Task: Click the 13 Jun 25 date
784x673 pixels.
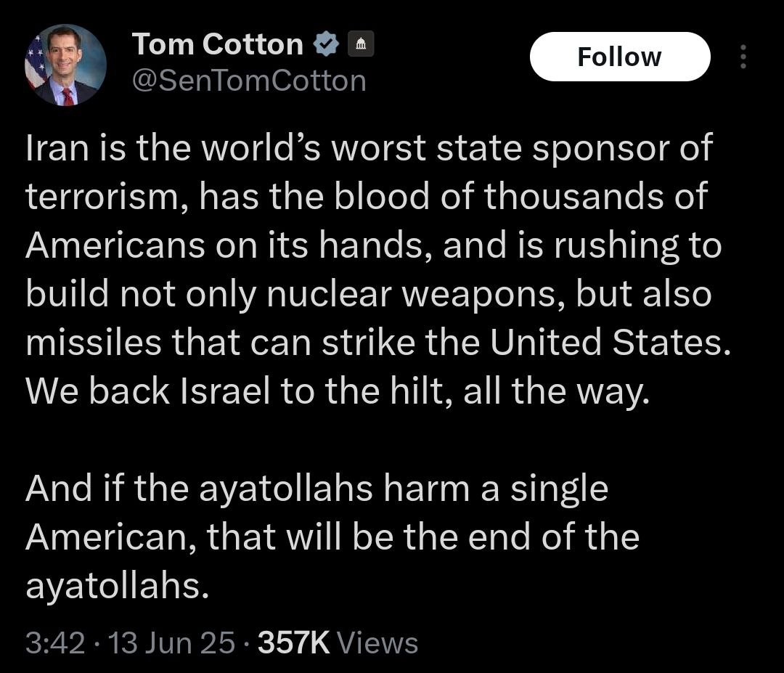Action: tap(170, 643)
